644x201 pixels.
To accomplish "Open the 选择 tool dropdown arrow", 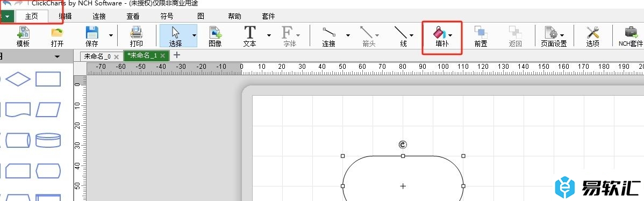I will point(194,35).
